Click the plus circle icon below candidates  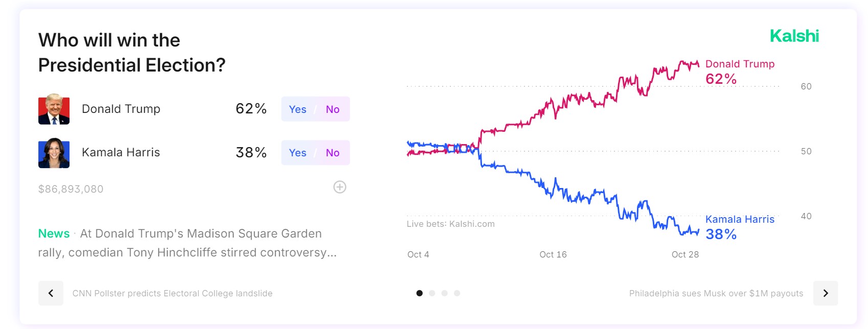tap(340, 187)
